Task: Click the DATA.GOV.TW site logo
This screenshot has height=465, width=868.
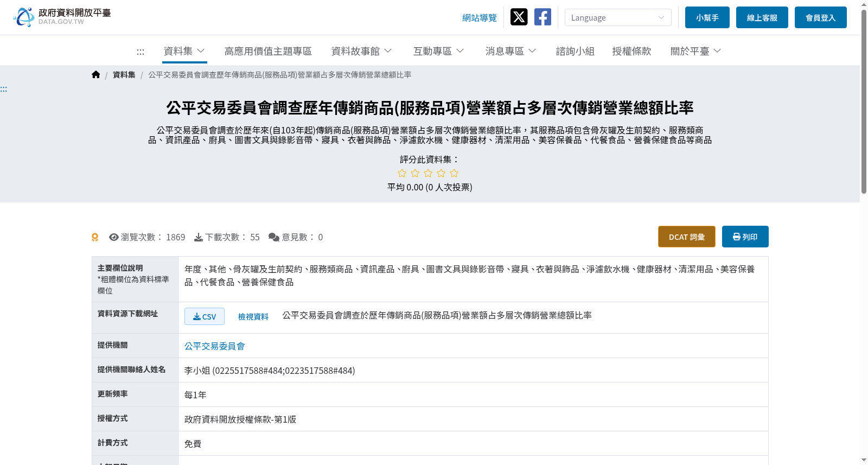Action: (x=62, y=17)
